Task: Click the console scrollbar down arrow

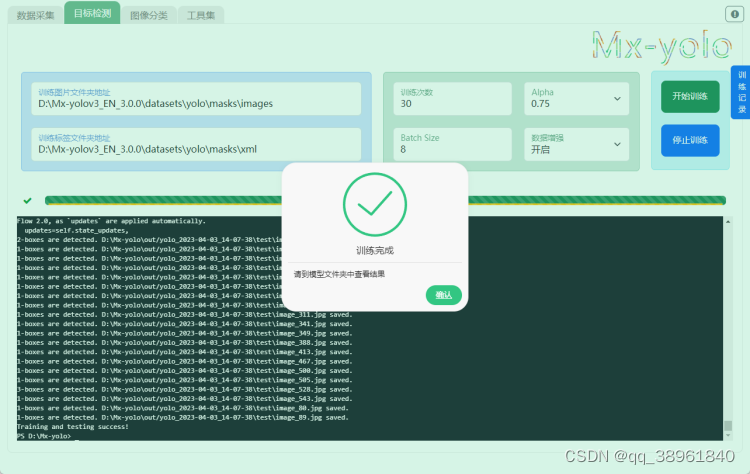Action: coord(728,436)
